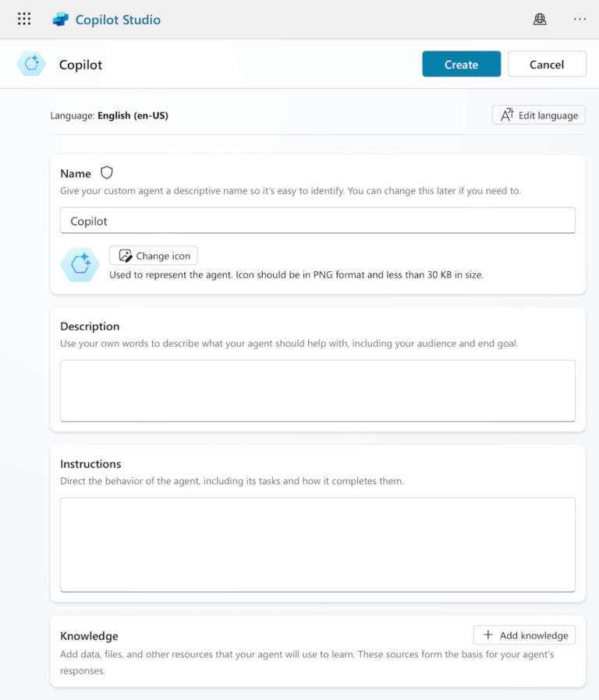This screenshot has width=599, height=700.
Task: Select the agent icon preview under the Name field
Action: [x=80, y=265]
